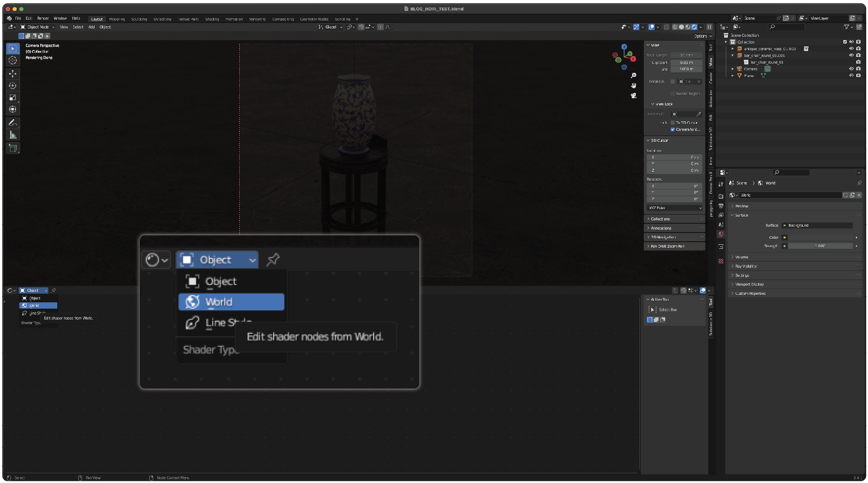Image resolution: width=868 pixels, height=483 pixels.
Task: Expand the Volume panel in World properties
Action: click(795, 257)
